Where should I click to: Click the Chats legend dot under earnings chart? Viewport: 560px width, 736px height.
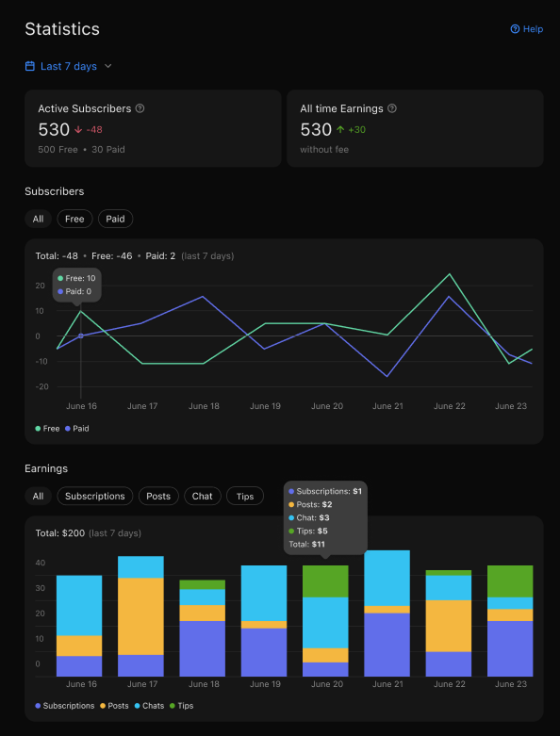point(137,706)
